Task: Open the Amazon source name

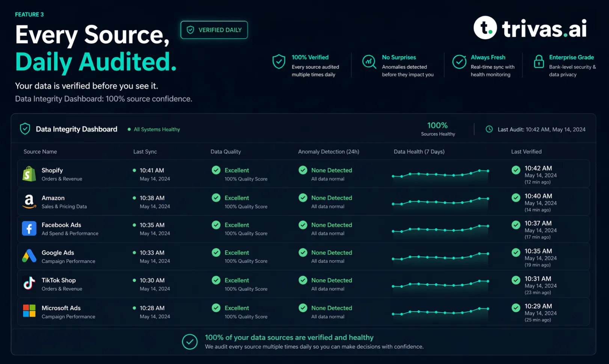Action: [53, 198]
